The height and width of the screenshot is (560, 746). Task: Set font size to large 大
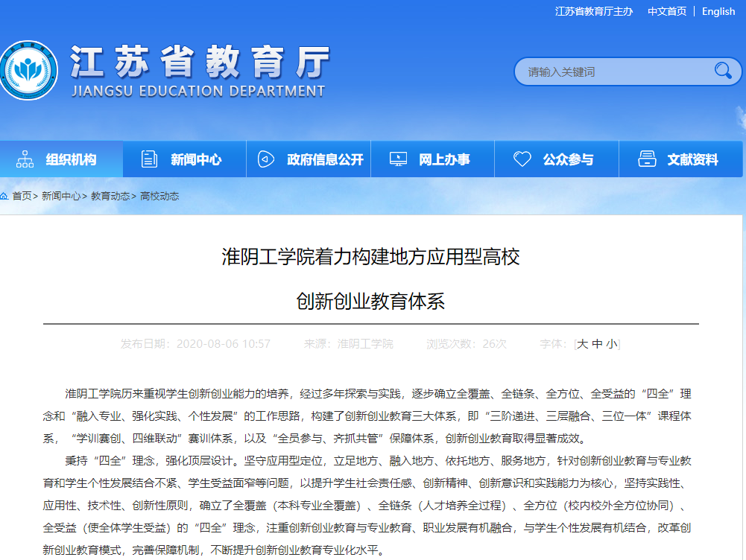[x=583, y=344]
